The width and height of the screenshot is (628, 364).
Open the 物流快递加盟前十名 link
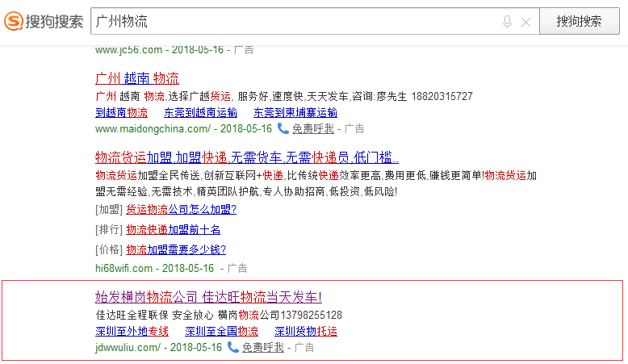[173, 229]
